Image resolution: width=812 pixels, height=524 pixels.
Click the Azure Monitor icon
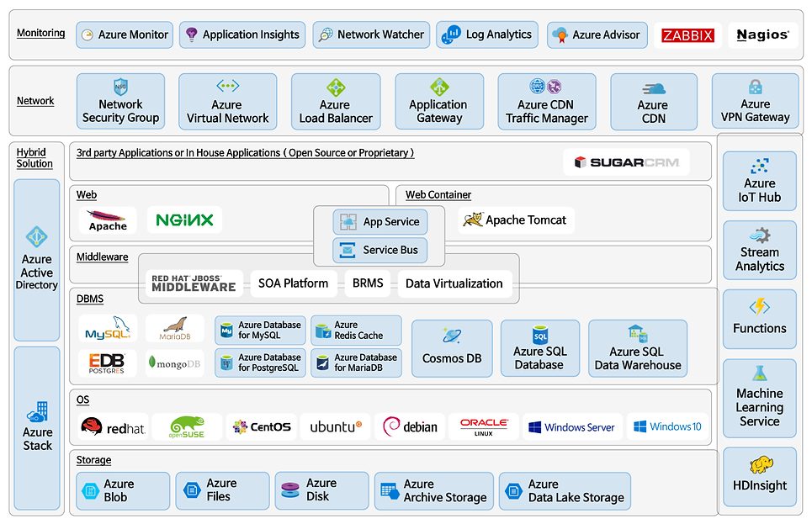[88, 34]
